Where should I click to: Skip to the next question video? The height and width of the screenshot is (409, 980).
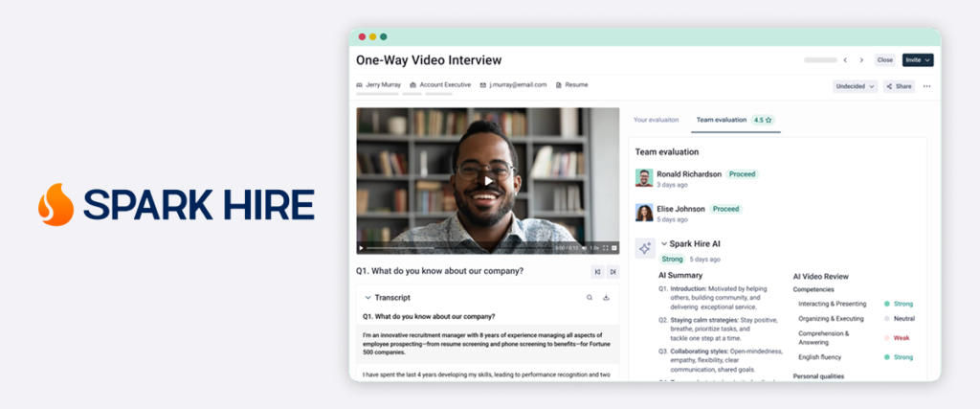point(613,271)
